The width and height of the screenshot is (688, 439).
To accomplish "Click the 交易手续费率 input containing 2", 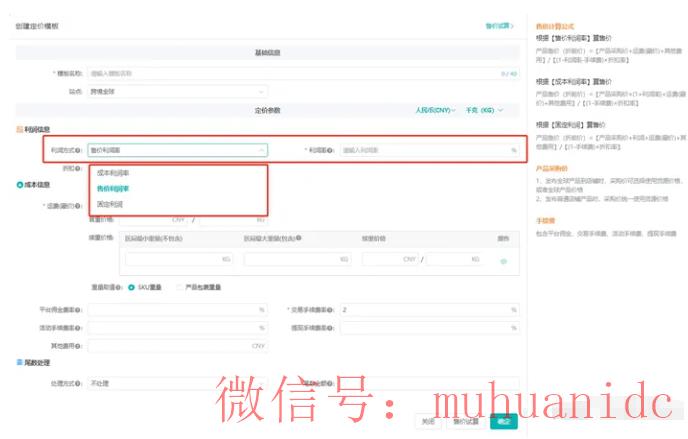I will tap(430, 310).
